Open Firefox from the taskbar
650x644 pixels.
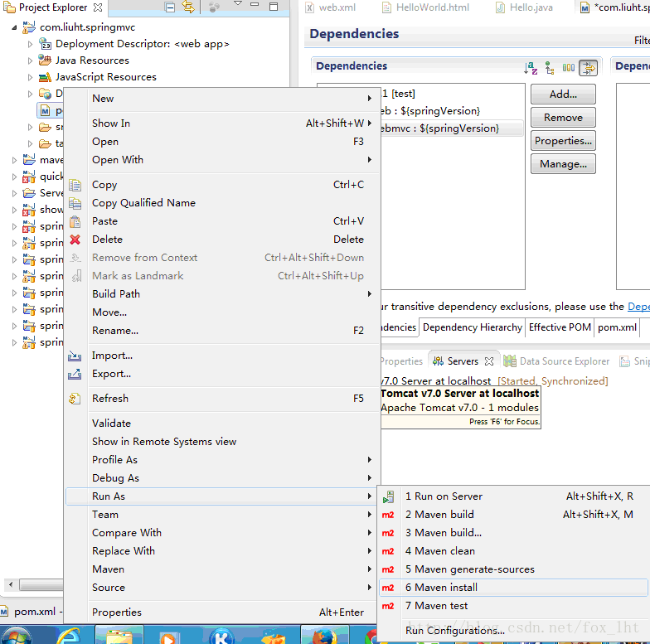click(325, 636)
